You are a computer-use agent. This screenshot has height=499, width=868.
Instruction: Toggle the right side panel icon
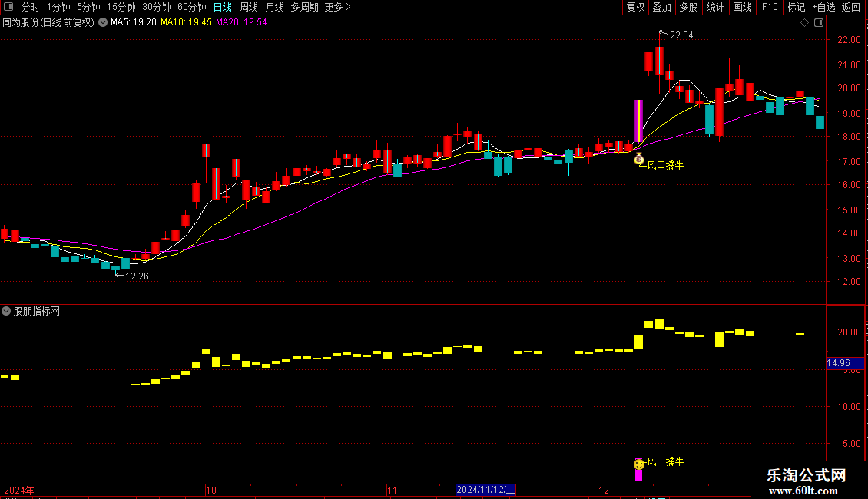(819, 23)
